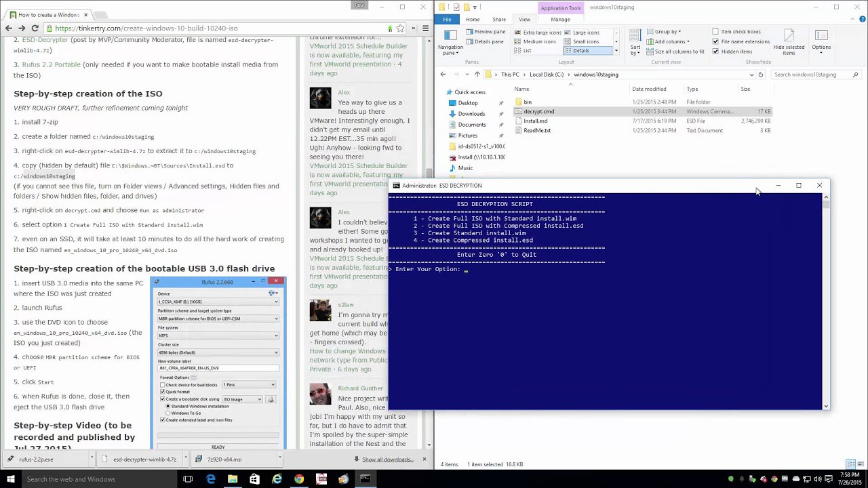Click Chrome's reload page icon
Viewport: 868px width, 488px height.
[x=36, y=28]
